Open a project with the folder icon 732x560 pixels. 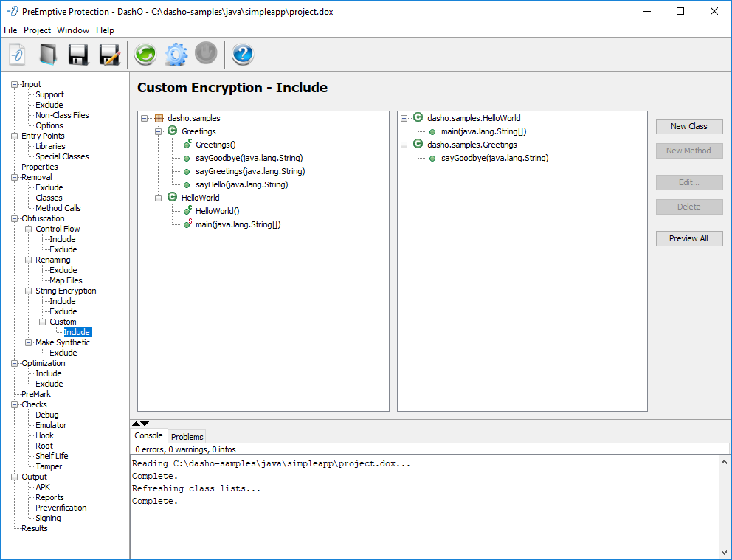click(x=48, y=55)
